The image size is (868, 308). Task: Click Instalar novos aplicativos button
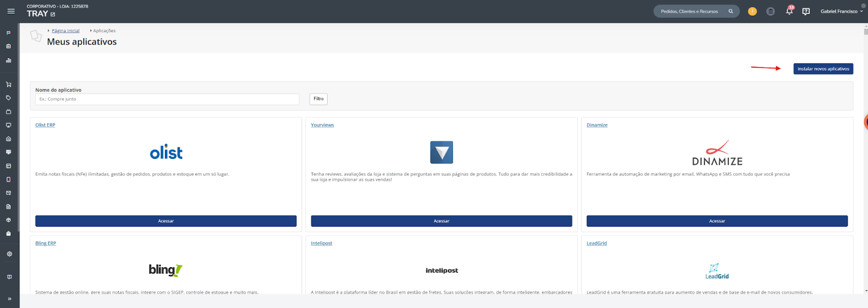click(x=823, y=69)
